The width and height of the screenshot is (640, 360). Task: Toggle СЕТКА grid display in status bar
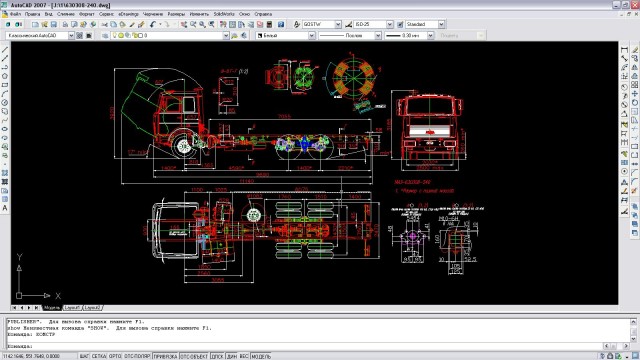[99, 356]
